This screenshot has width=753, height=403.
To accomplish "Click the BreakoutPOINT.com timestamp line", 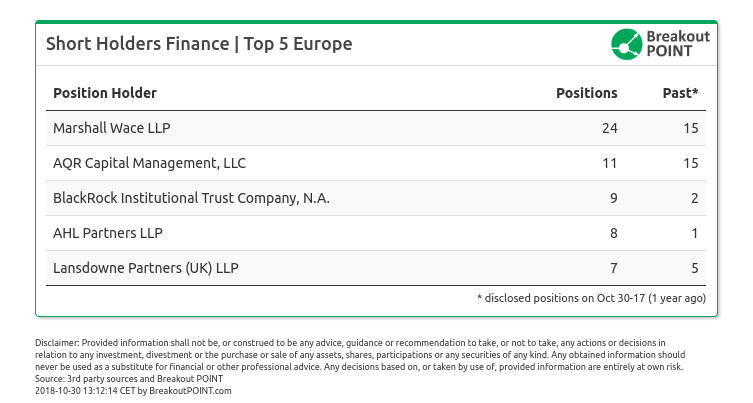I will point(133,391).
